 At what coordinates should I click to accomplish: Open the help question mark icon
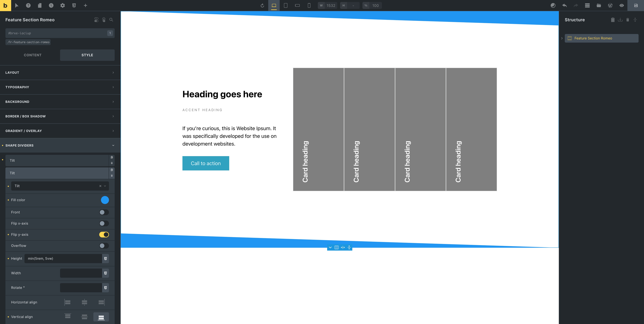click(x=28, y=5)
